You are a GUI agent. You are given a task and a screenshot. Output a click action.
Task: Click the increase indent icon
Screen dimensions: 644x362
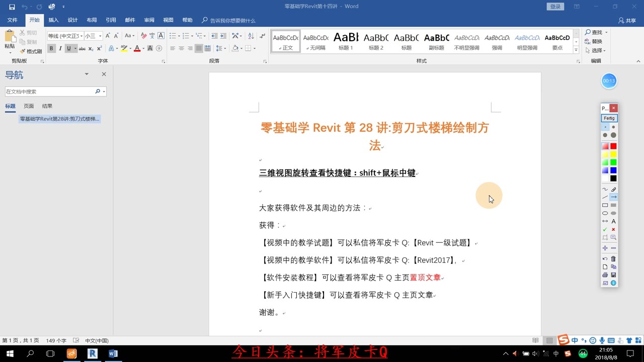(223, 36)
